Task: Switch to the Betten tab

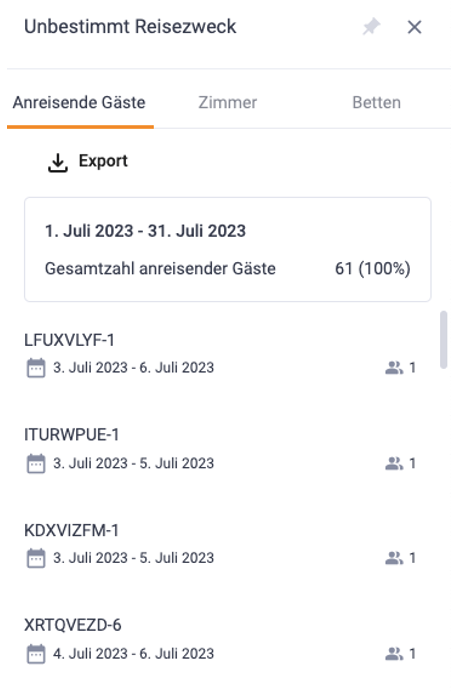Action: [376, 102]
